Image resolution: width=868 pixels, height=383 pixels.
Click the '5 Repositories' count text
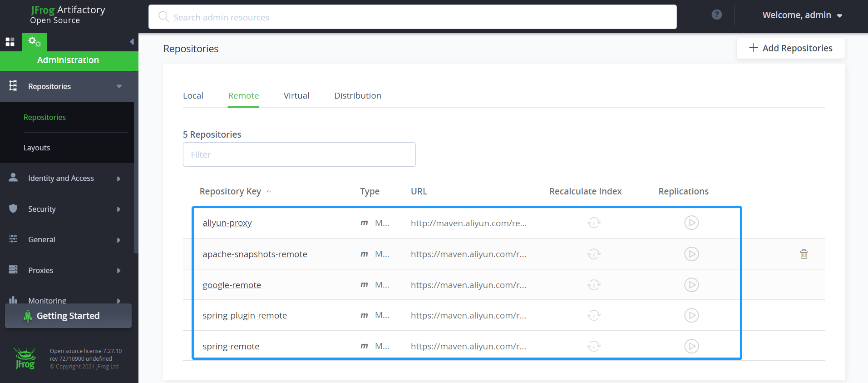[x=212, y=134]
